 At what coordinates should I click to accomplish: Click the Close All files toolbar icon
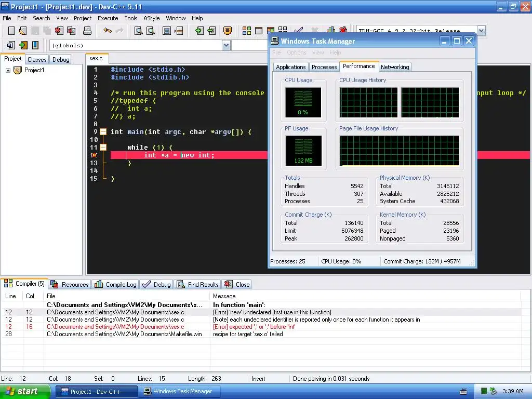pyautogui.click(x=71, y=31)
